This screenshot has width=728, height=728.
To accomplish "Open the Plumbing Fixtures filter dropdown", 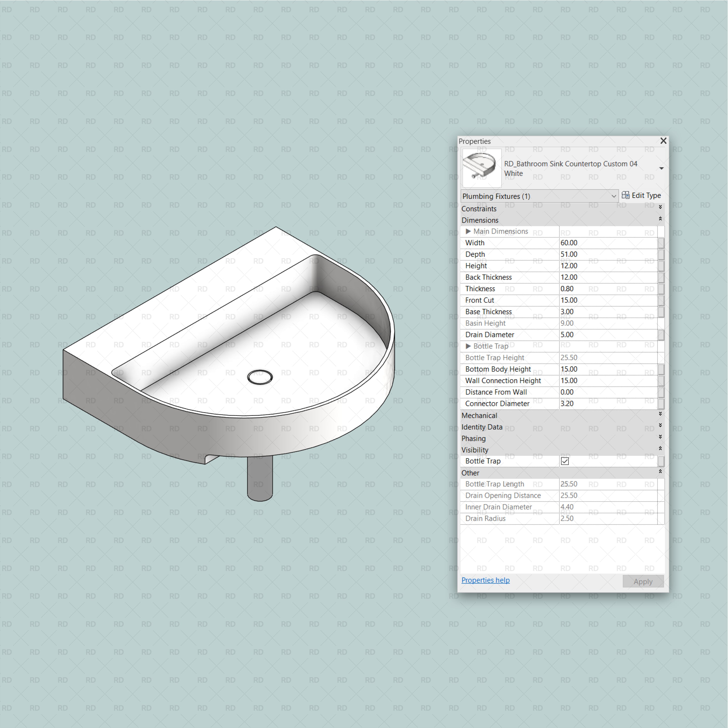I will click(614, 196).
